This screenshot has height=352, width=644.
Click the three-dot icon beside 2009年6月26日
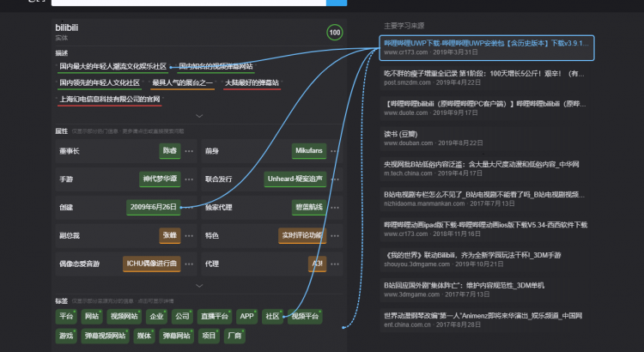point(189,207)
